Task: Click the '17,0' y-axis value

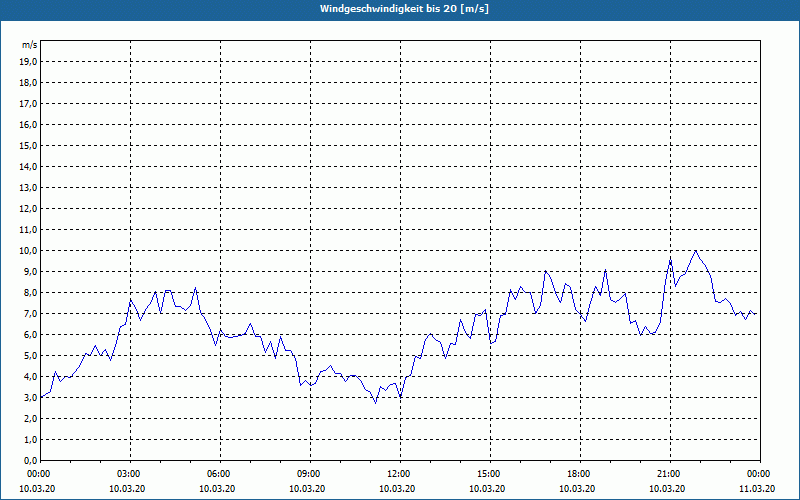Action: click(x=28, y=104)
